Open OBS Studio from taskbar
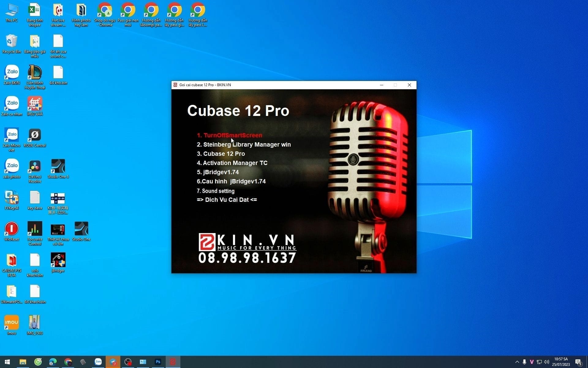 click(128, 362)
